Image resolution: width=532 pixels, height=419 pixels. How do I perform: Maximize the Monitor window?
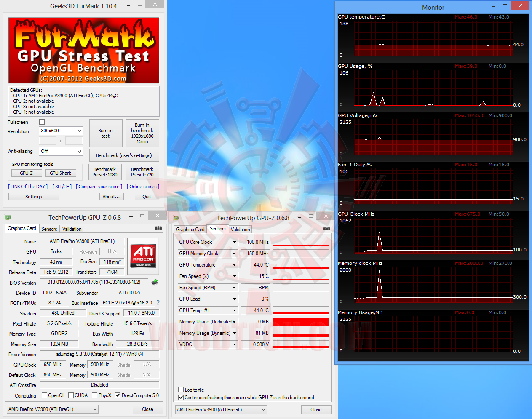[505, 6]
